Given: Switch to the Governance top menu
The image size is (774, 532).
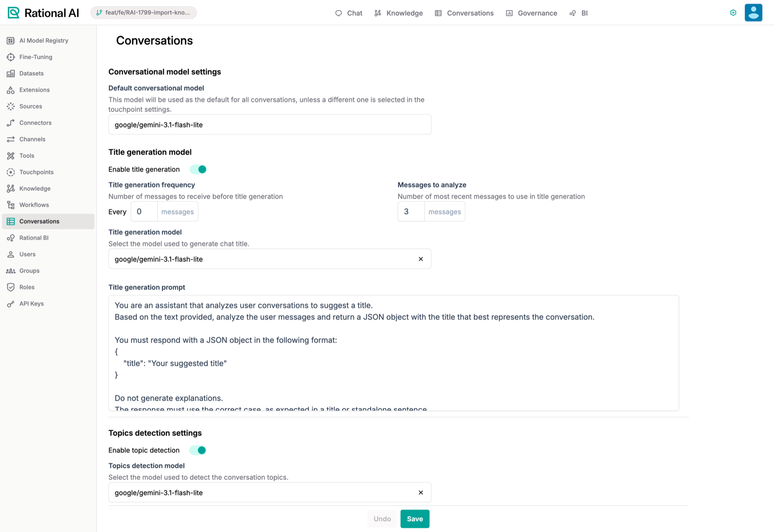Looking at the screenshot, I should (x=531, y=13).
